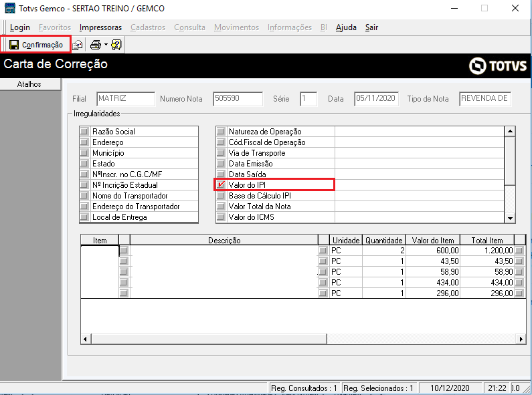
Task: Check the Endereço do Transportador checkbox
Action: coord(84,207)
